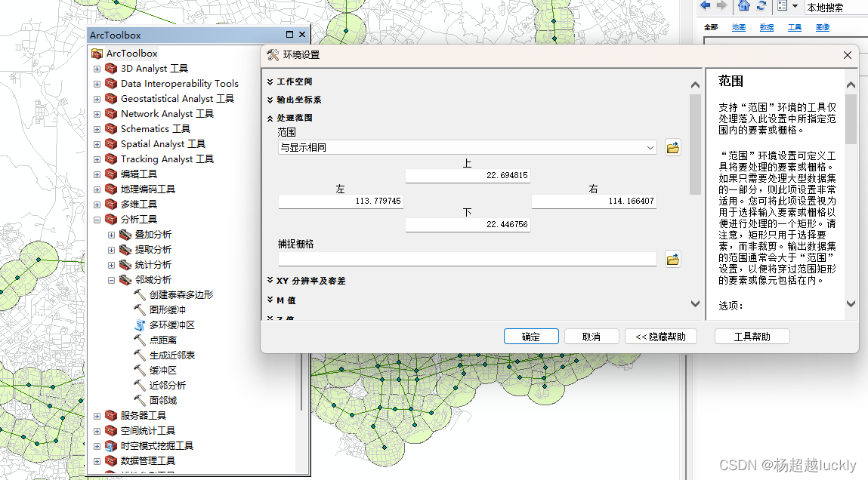Click the 提取分析 toolset icon
The height and width of the screenshot is (480, 868).
click(x=125, y=249)
